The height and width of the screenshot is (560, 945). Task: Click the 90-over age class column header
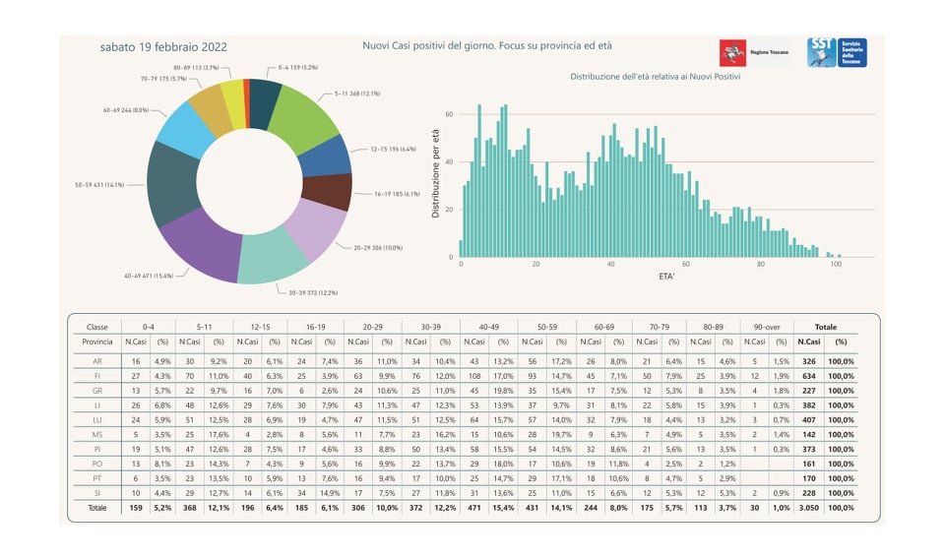click(x=765, y=325)
